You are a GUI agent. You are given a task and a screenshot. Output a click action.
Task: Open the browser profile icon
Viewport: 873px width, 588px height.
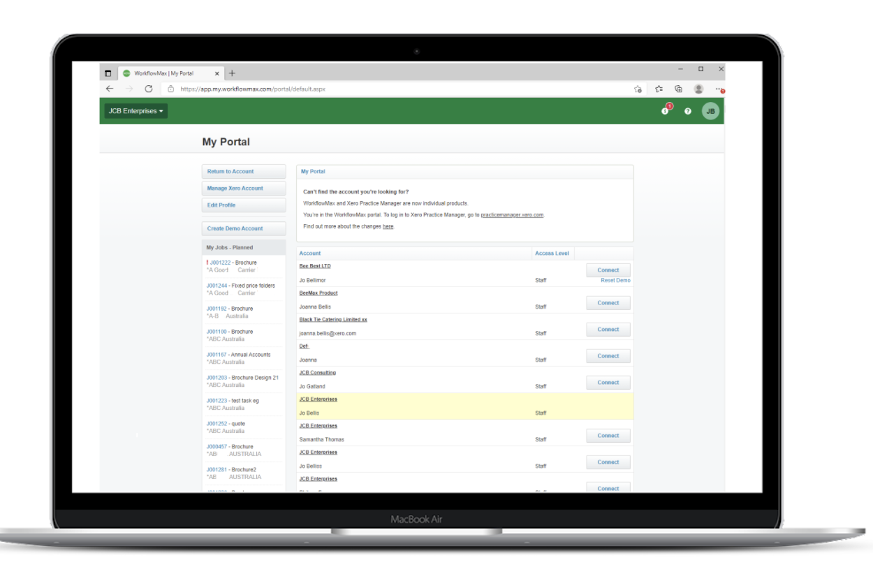698,89
